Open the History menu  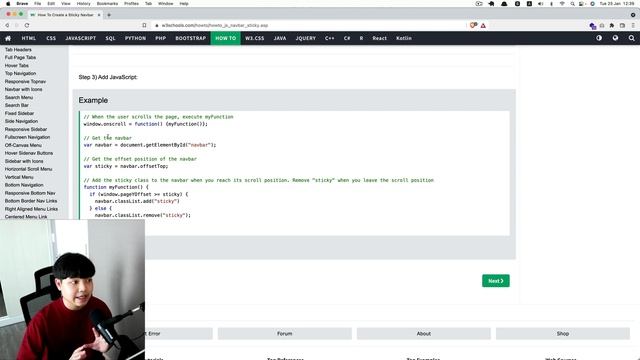pyautogui.click(x=84, y=4)
